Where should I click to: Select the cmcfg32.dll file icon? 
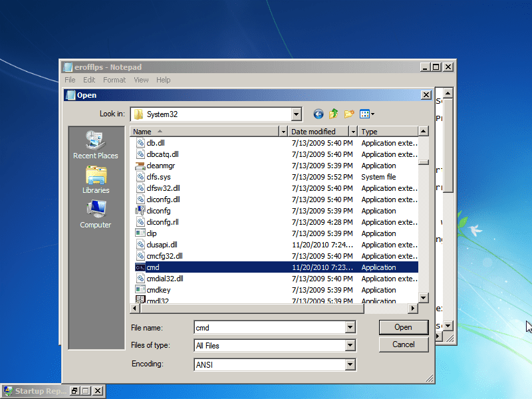pos(140,256)
